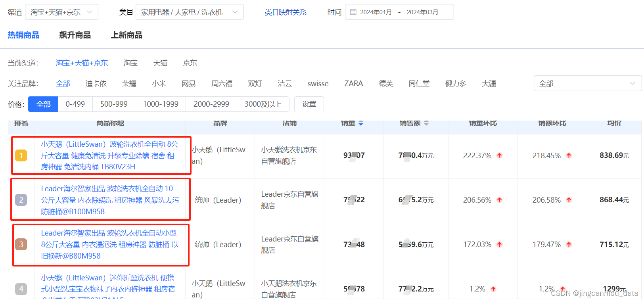Filter by brand 迪卡侬
This screenshot has width=644, height=301.
(x=96, y=84)
